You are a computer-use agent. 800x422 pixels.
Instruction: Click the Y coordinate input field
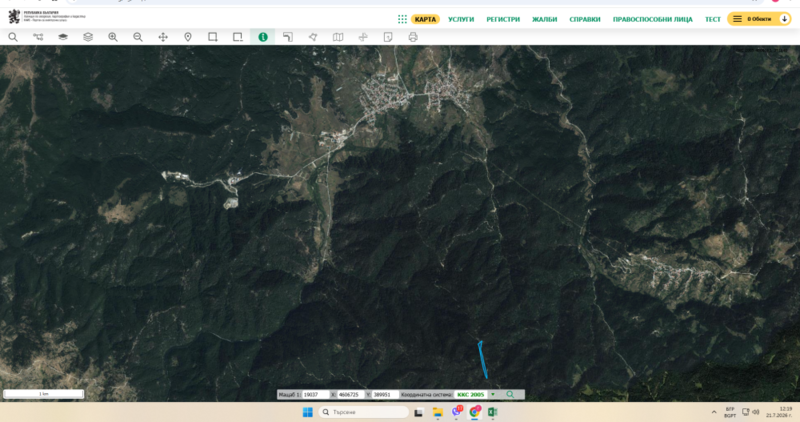385,394
